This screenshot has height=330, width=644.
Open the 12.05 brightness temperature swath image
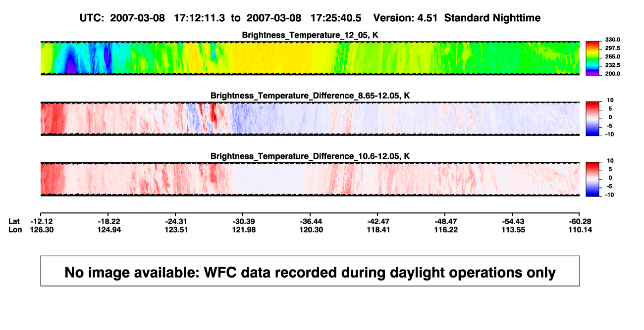click(x=310, y=58)
